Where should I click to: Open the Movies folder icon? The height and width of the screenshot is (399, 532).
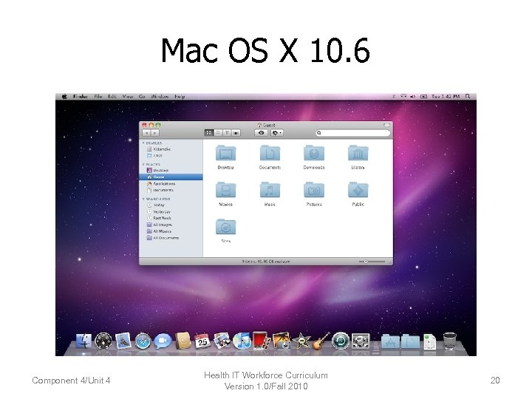pos(225,190)
